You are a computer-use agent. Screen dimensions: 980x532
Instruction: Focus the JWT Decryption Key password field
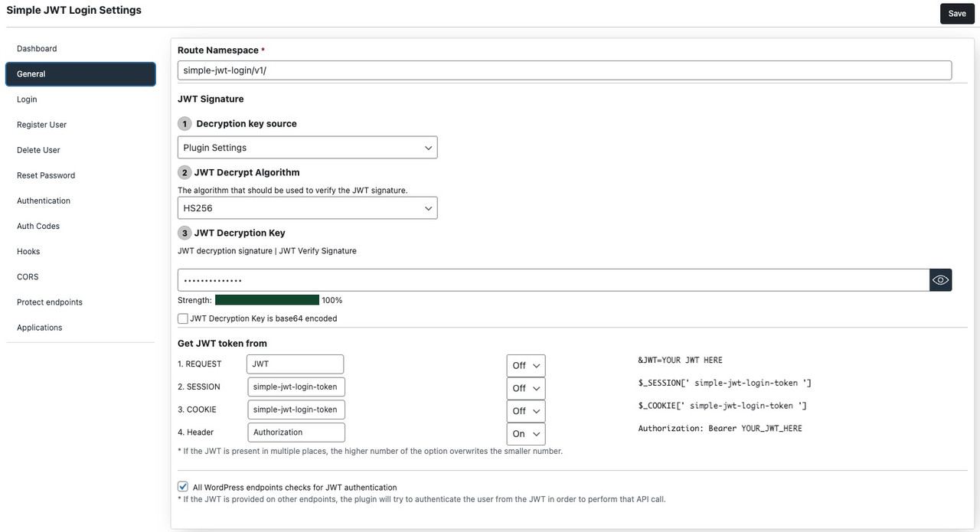click(x=554, y=280)
